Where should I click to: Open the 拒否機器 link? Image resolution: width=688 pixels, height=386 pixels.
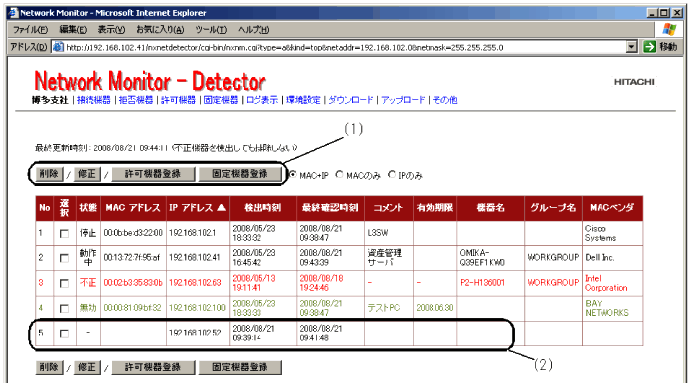136,100
